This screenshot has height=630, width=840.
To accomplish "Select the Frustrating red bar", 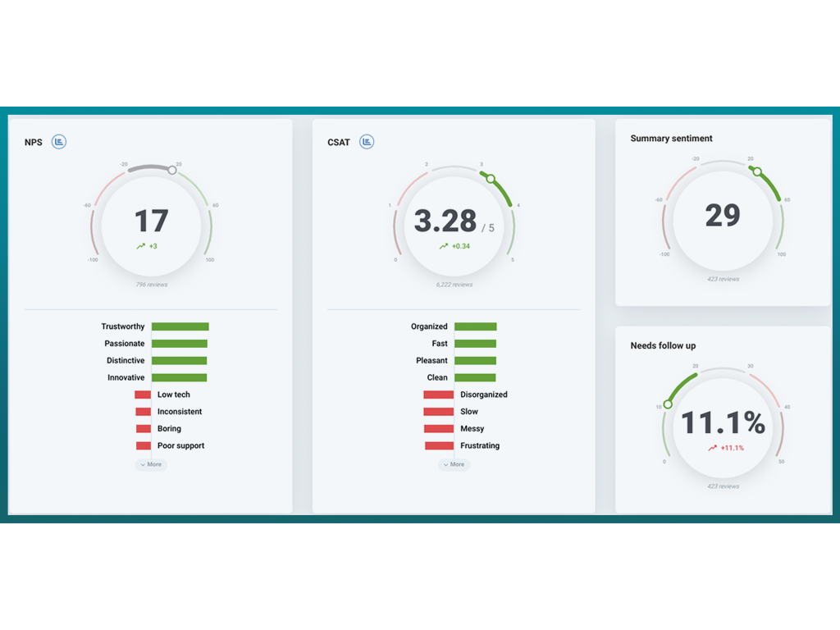I will click(440, 446).
